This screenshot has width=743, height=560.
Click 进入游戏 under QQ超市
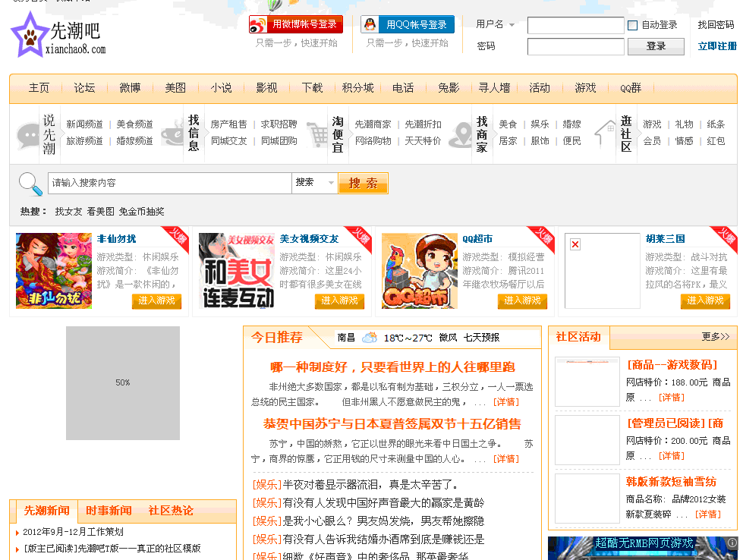[522, 301]
